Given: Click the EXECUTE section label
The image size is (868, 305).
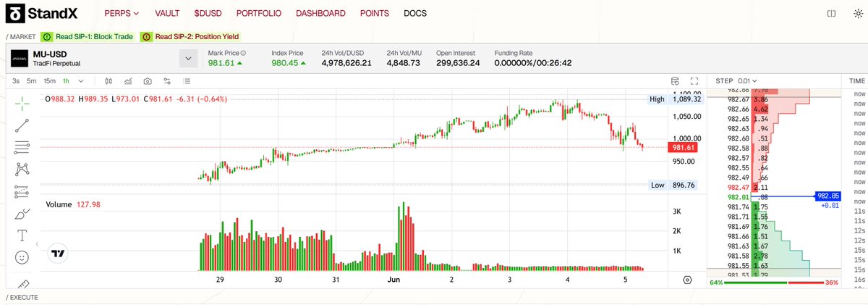Looking at the screenshot, I should pos(21,297).
